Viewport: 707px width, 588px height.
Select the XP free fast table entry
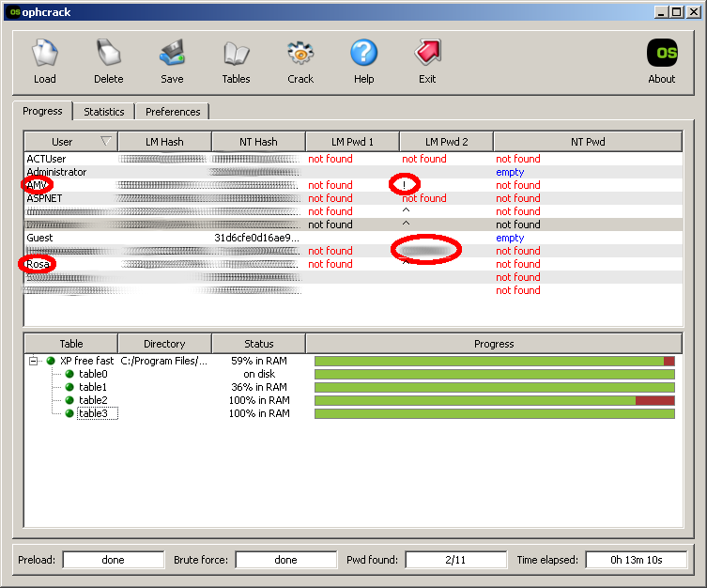coord(87,361)
